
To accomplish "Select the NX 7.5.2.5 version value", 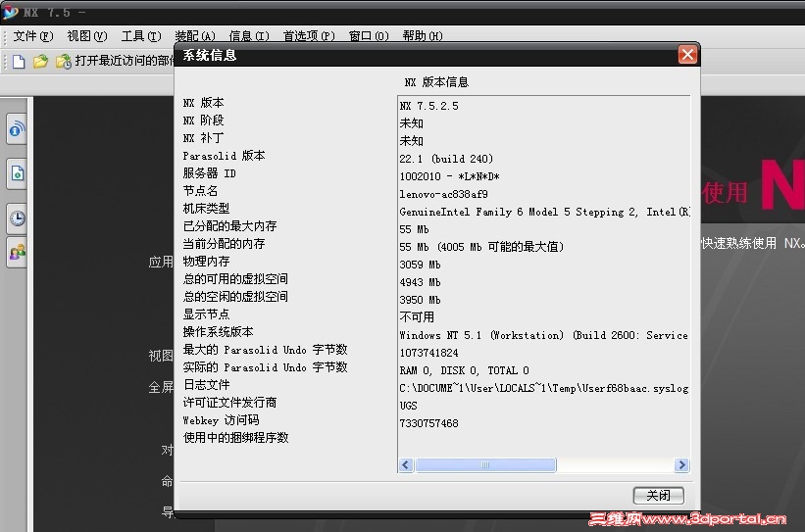I will (x=429, y=106).
